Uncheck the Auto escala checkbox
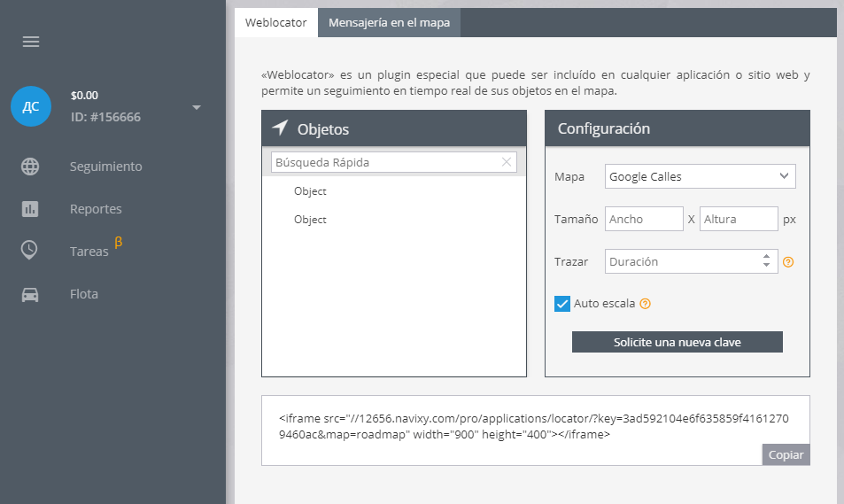This screenshot has width=844, height=504. click(562, 304)
